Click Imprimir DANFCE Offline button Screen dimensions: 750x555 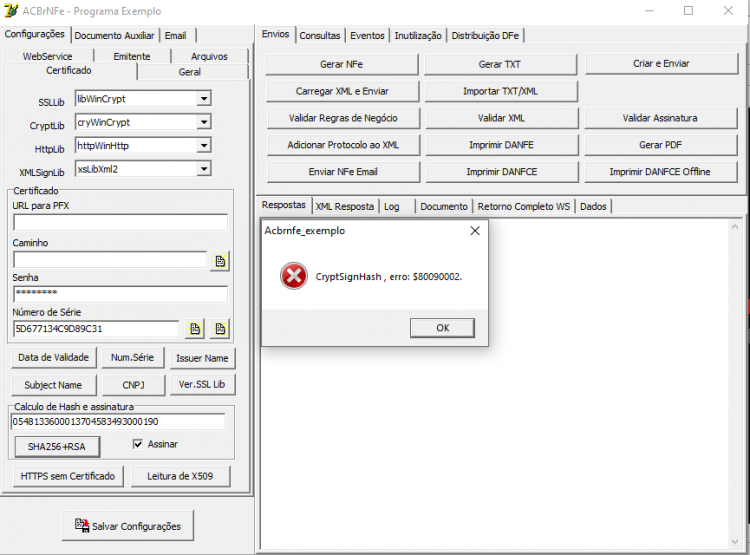coord(660,171)
